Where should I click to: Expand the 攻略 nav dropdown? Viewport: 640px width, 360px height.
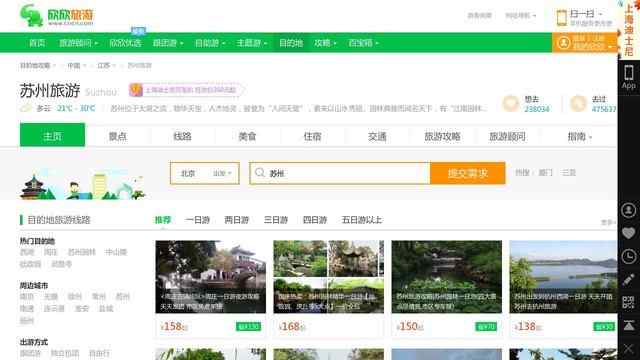[325, 42]
